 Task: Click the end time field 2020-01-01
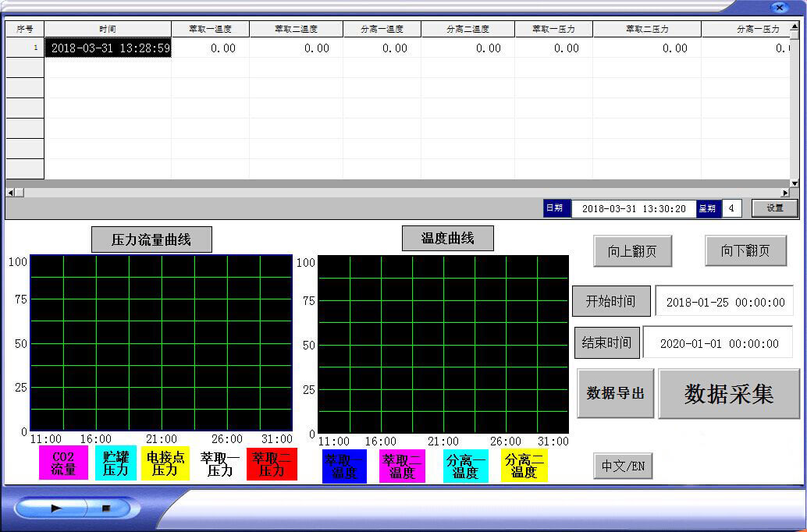(x=719, y=343)
